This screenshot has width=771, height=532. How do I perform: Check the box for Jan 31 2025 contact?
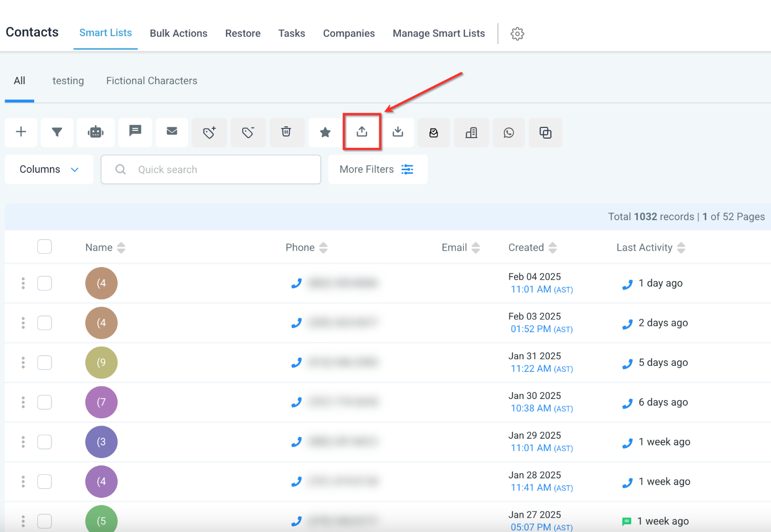click(44, 363)
